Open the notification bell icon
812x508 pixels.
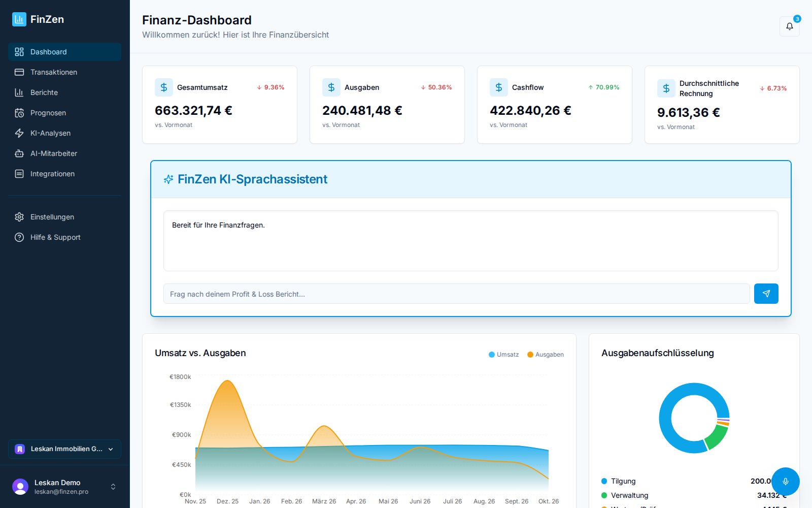[x=790, y=26]
